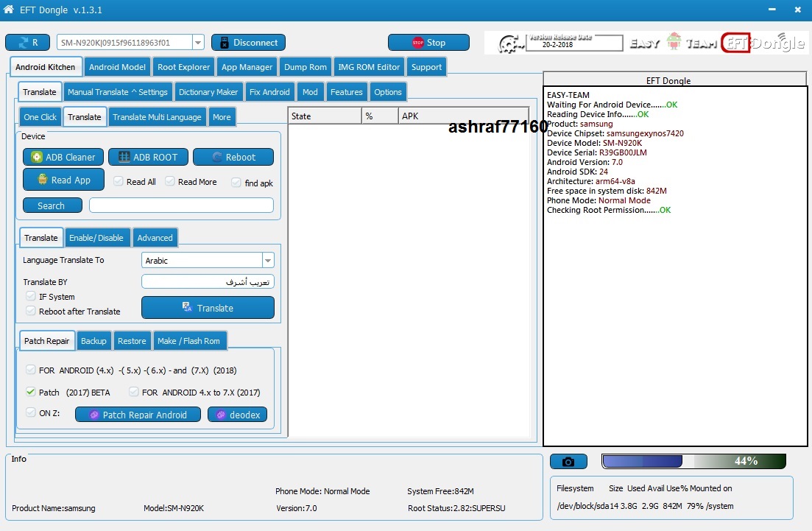812x531 pixels.
Task: Enable Reboot after Translate
Action: (x=31, y=311)
